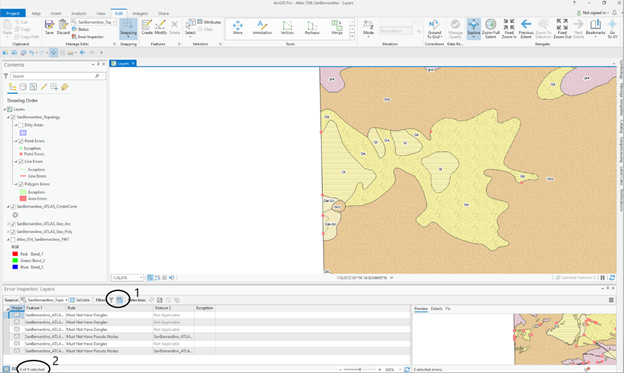
Task: Toggle SanBernardino_Topology layer visibility
Action: [13, 117]
